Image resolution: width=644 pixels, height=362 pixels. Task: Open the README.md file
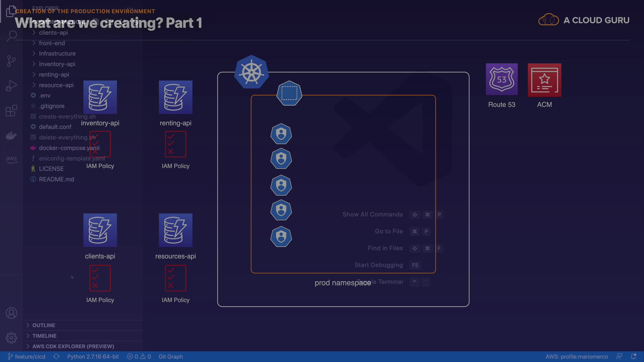coord(56,179)
